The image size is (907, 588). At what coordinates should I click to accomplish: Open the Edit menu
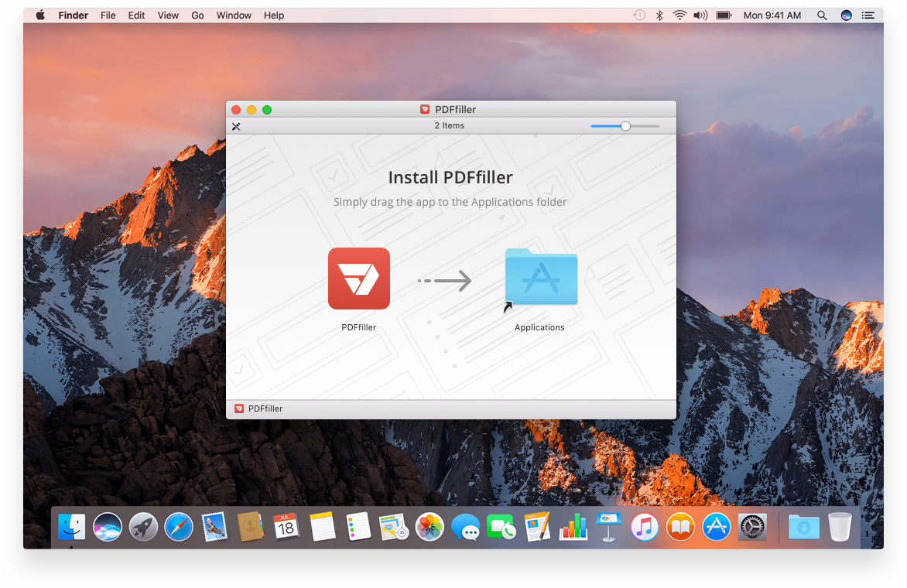(136, 15)
